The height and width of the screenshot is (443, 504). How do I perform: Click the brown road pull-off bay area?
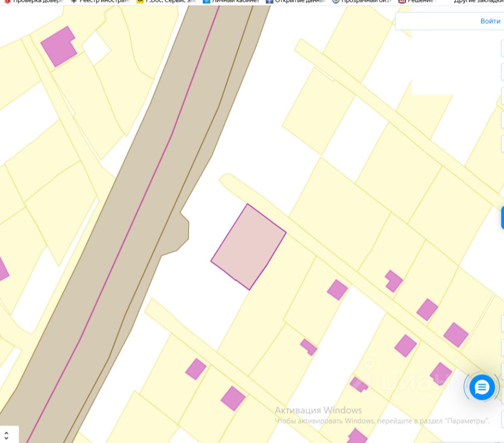(x=179, y=236)
